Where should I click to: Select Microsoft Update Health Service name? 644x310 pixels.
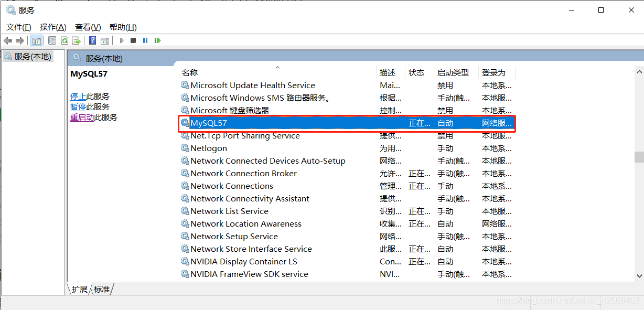[253, 85]
